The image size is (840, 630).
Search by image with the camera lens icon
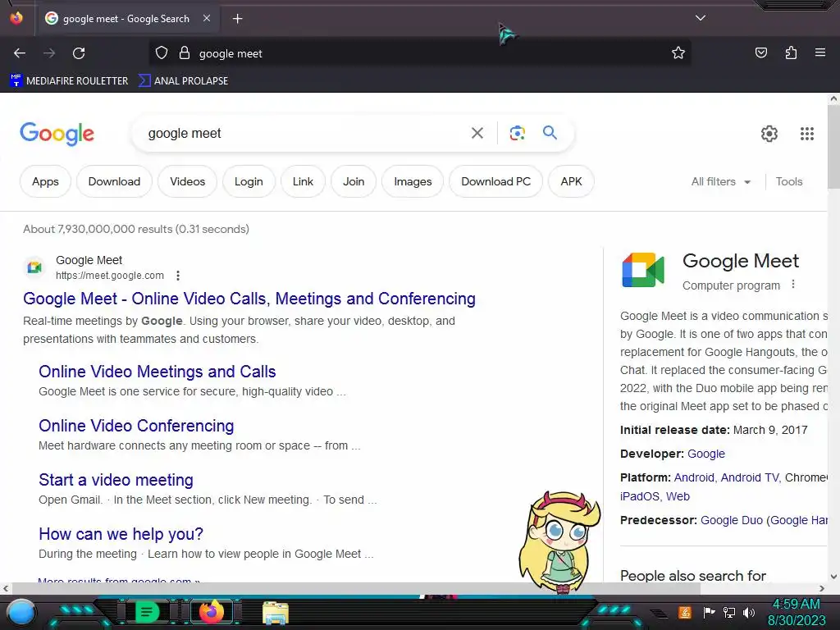517,133
